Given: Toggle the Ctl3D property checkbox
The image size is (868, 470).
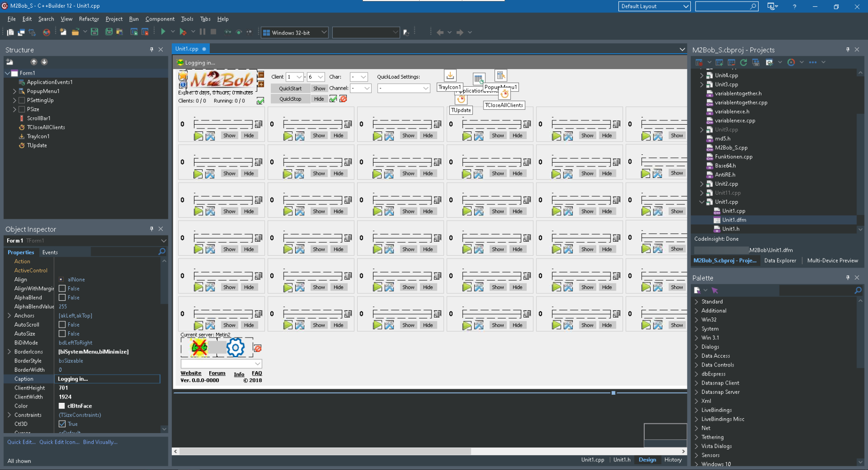Looking at the screenshot, I should tap(62, 424).
